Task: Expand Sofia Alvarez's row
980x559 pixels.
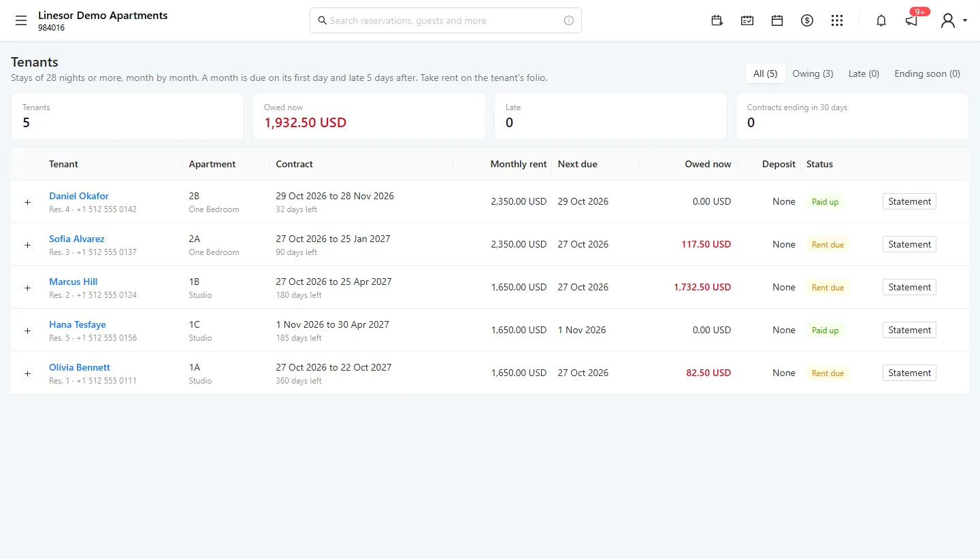Action: (x=28, y=245)
